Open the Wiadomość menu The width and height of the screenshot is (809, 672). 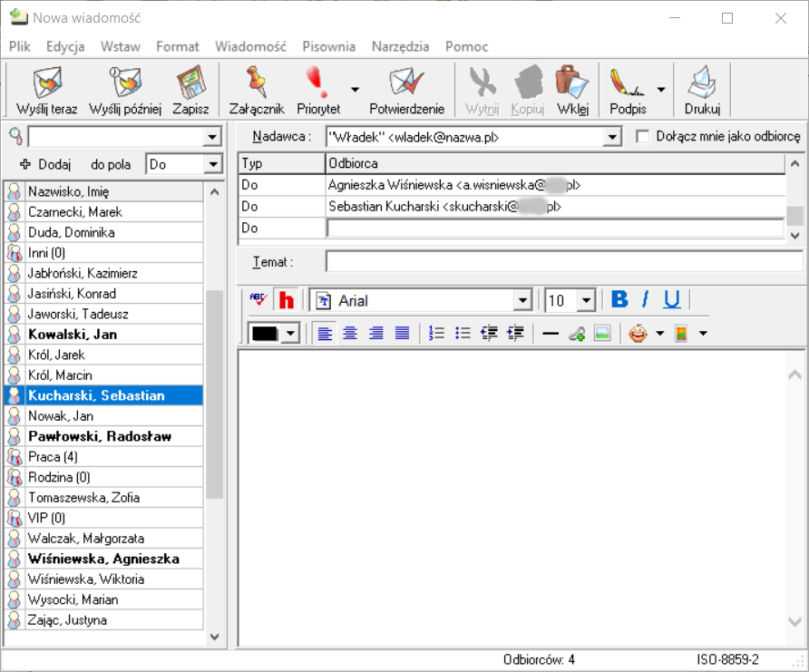250,46
